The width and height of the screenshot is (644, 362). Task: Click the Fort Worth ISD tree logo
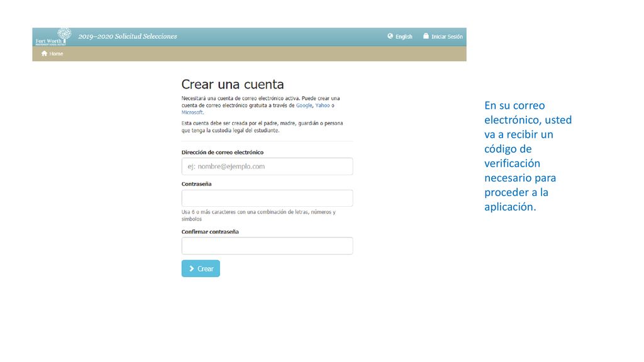click(x=53, y=36)
